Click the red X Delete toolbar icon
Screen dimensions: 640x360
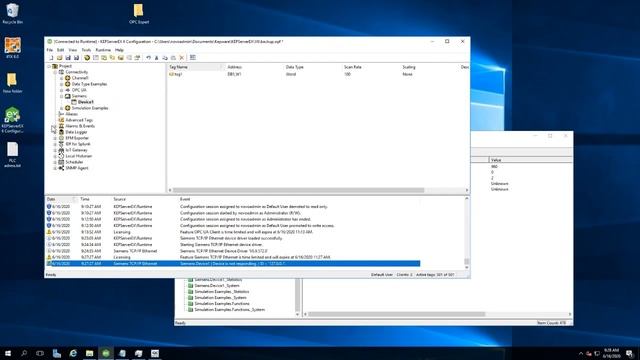pyautogui.click(x=182, y=58)
